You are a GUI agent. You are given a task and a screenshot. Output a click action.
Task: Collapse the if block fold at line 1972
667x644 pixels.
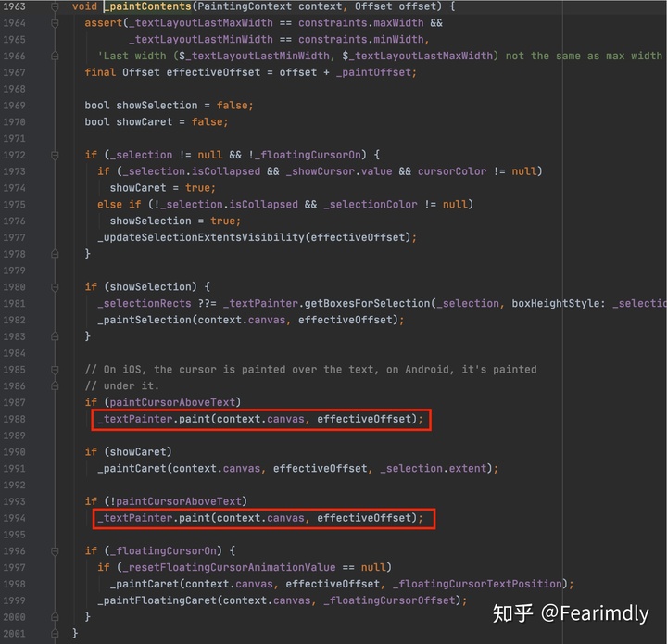click(x=55, y=155)
